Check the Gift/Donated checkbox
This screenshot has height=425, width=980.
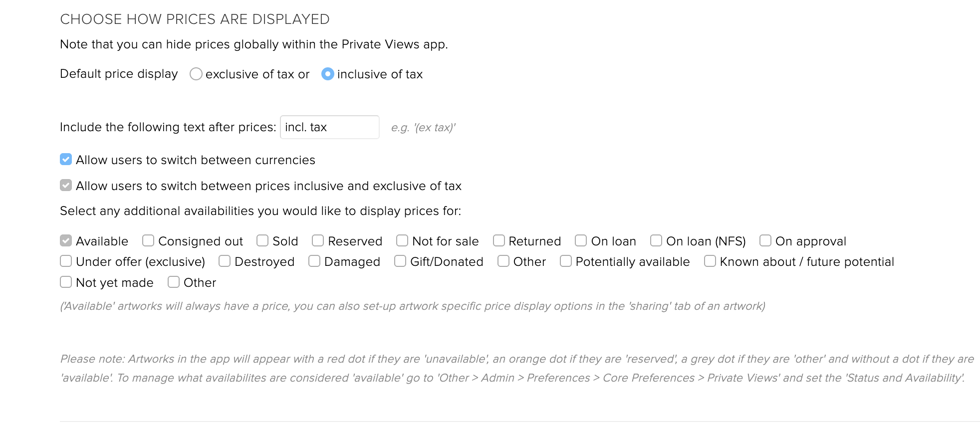pos(400,261)
